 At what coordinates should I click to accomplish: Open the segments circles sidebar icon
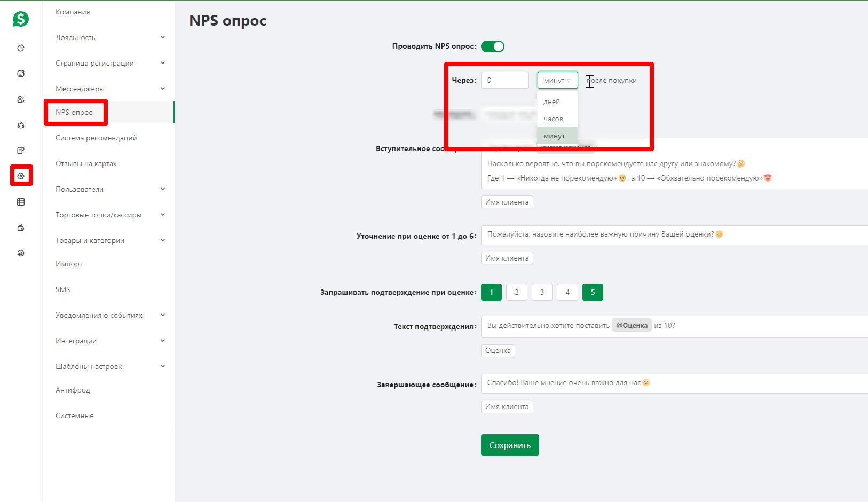tap(21, 125)
